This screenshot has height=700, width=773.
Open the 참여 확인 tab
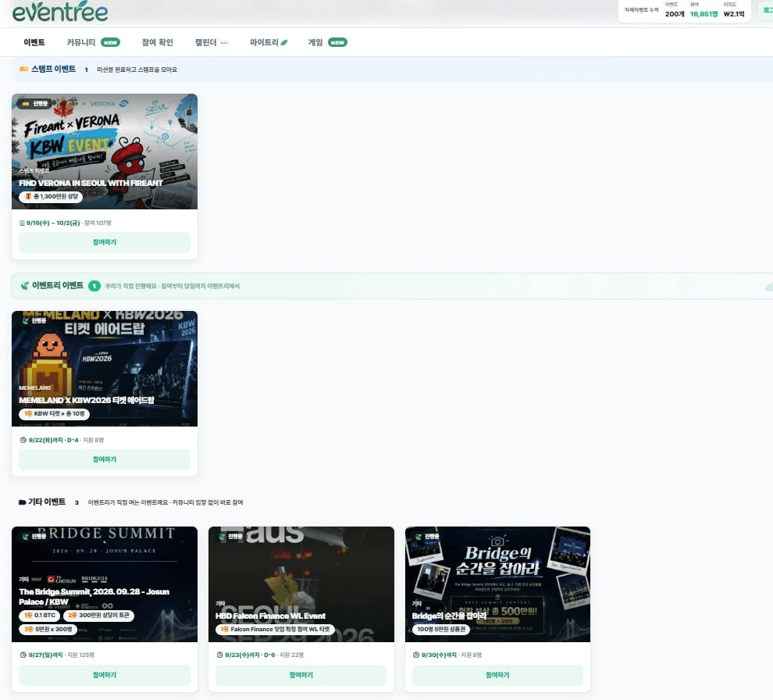click(157, 42)
